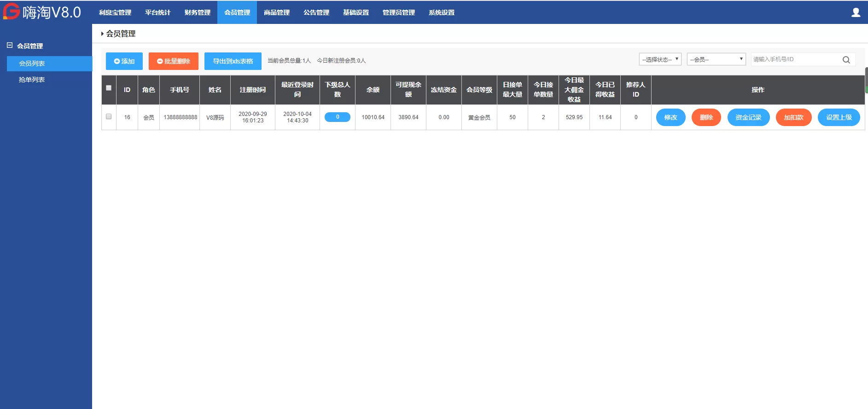The image size is (868, 409).
Task: Click the vertical scrollbar on right edge
Action: (x=866, y=81)
